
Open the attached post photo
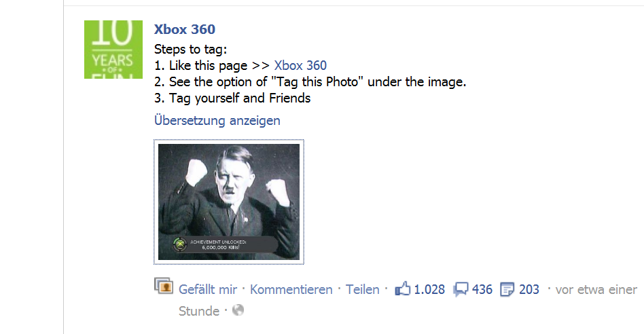229,202
